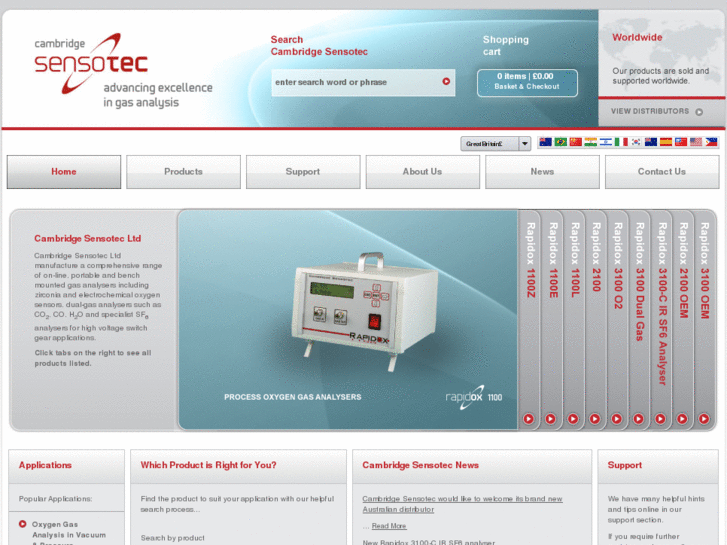Select the Israel flag
The width and height of the screenshot is (727, 545).
point(606,142)
